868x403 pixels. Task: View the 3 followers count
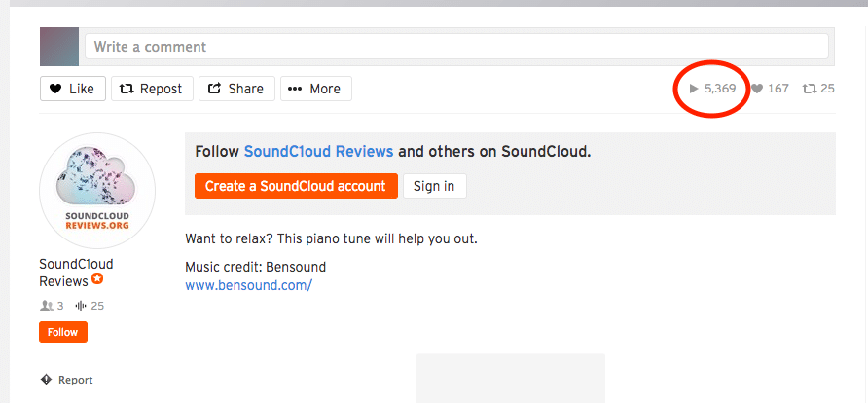click(52, 306)
